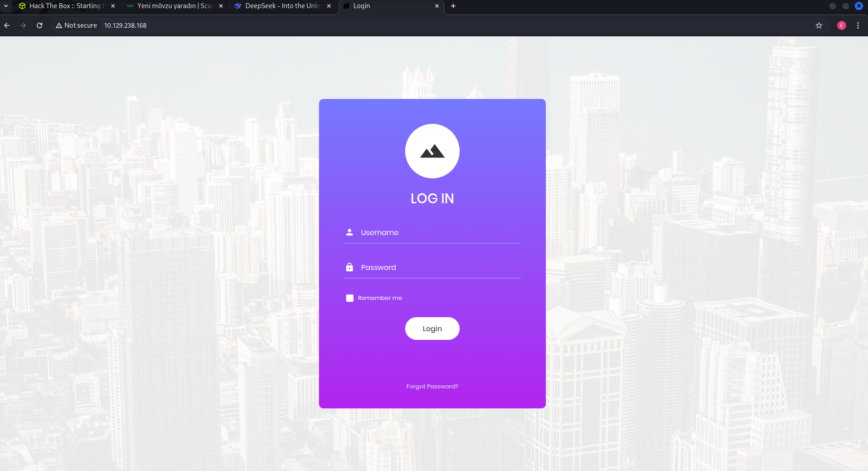
Task: Click the browser back arrow
Action: click(7, 25)
